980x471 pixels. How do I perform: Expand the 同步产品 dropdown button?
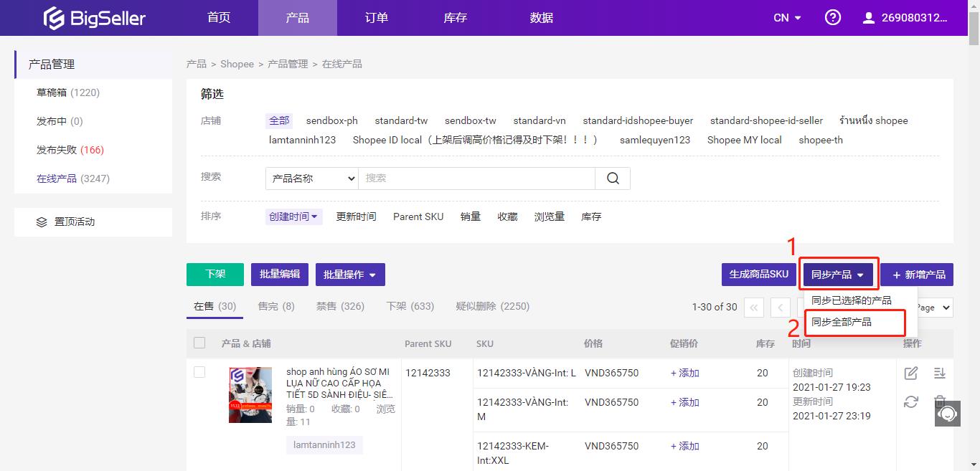click(x=838, y=275)
